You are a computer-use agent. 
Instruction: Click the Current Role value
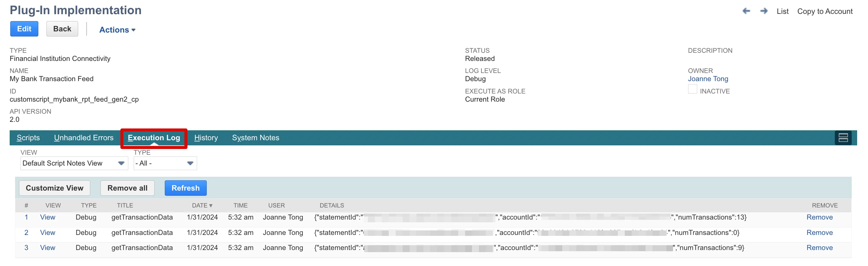tap(485, 99)
